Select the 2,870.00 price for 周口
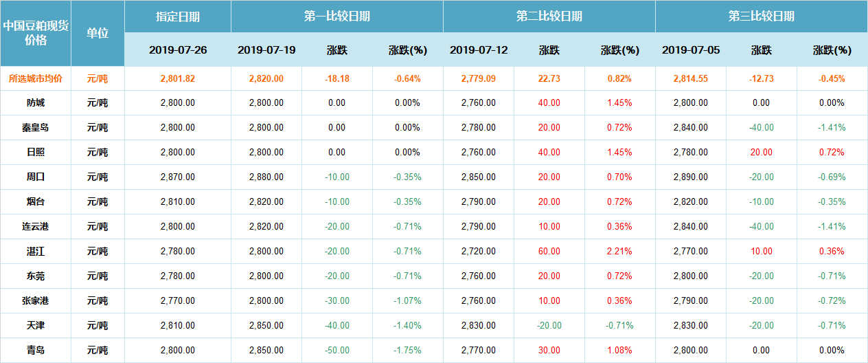The height and width of the screenshot is (363, 868). [177, 177]
